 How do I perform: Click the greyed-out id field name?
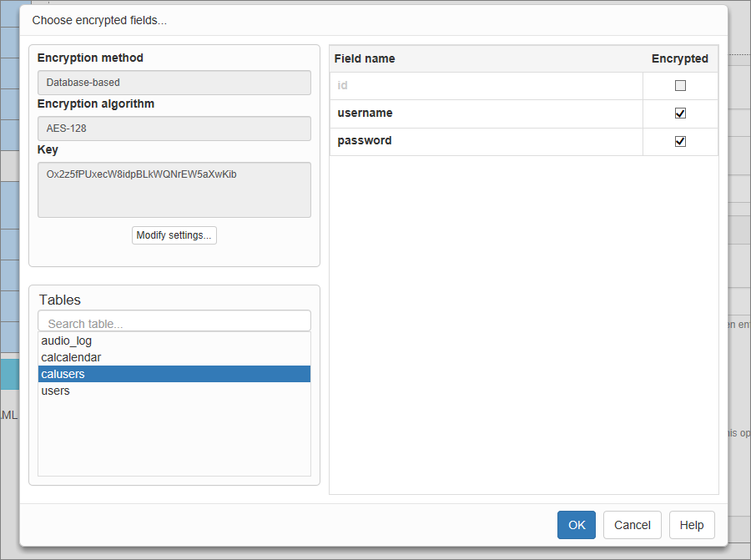click(x=342, y=86)
